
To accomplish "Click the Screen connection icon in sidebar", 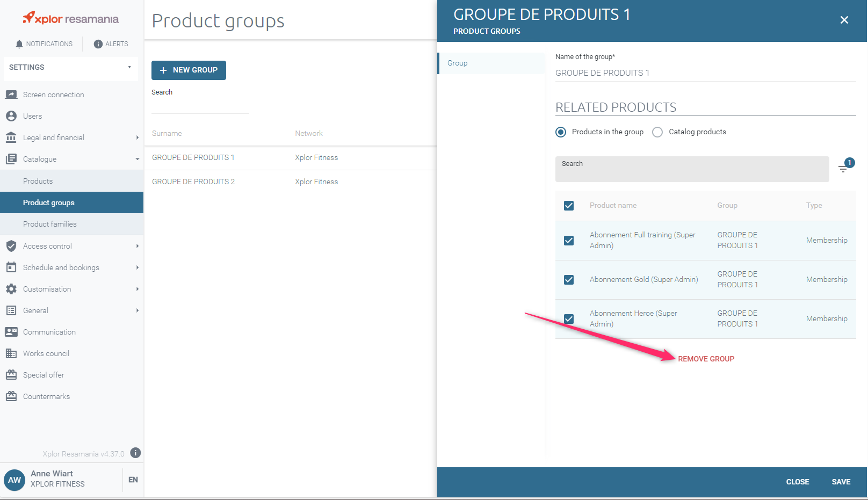I will tap(11, 95).
